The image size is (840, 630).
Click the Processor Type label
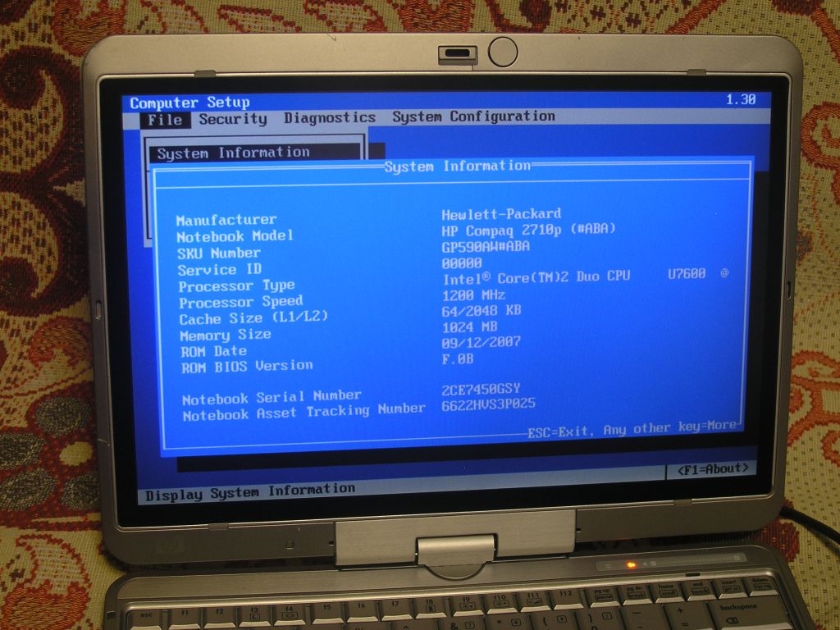(x=237, y=286)
